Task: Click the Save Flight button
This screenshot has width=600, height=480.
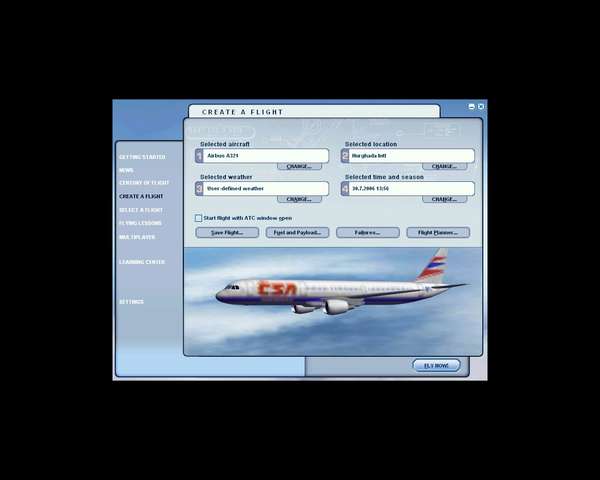Action: tap(227, 233)
